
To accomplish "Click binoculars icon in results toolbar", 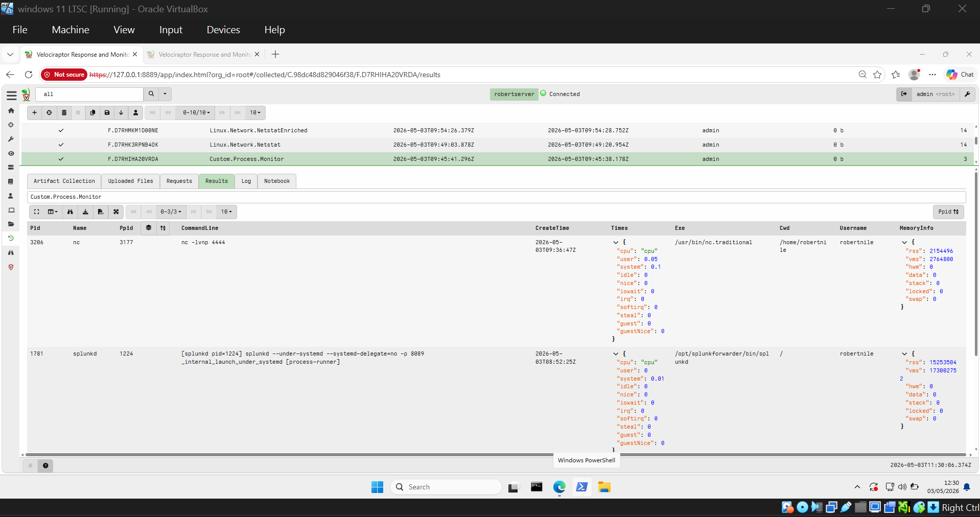I will coord(70,212).
